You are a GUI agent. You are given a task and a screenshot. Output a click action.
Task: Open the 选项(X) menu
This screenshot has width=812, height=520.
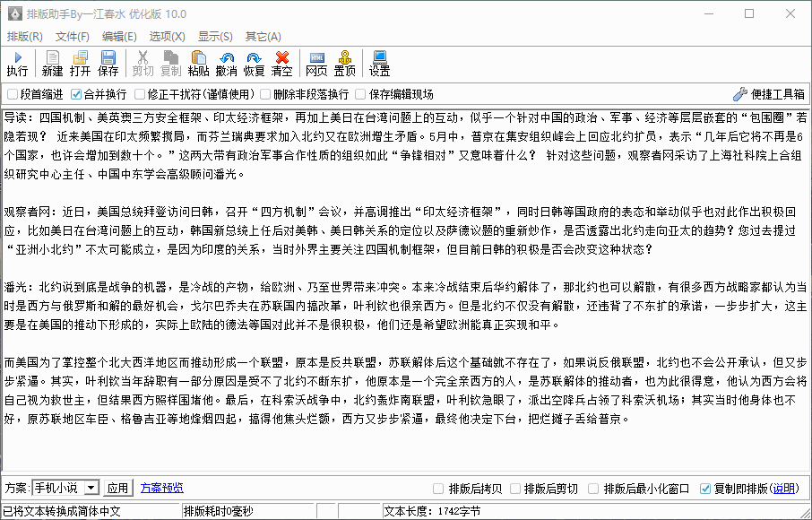click(167, 37)
